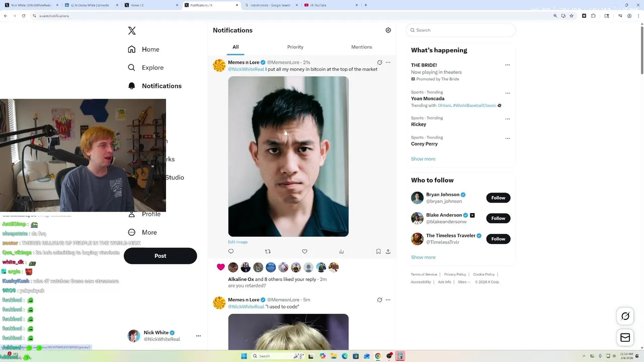Switch to the Mentions tab
The image size is (644, 362).
[x=361, y=47]
